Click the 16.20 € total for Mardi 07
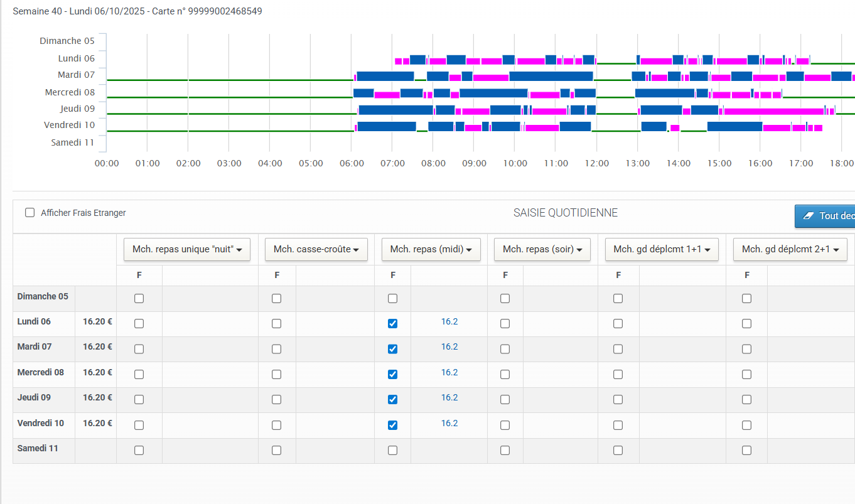The width and height of the screenshot is (855, 504). pos(97,346)
